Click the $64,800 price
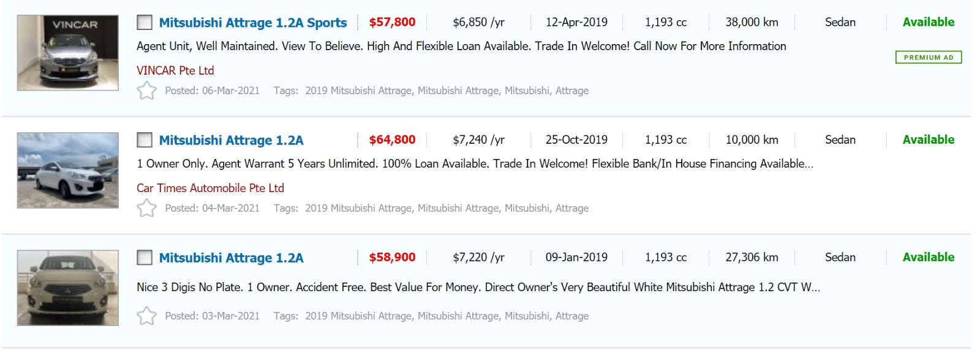Viewport: 980px width, 356px height. pyautogui.click(x=392, y=140)
